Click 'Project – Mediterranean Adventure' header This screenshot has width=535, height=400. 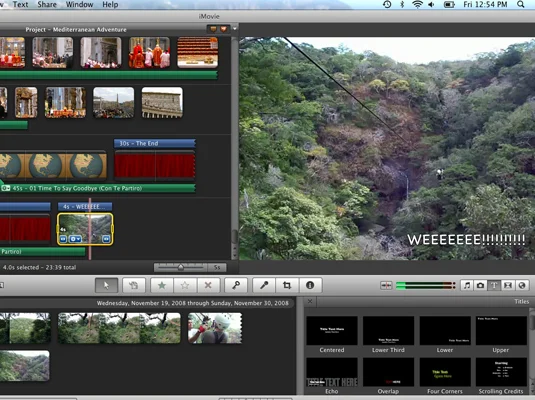pos(76,29)
